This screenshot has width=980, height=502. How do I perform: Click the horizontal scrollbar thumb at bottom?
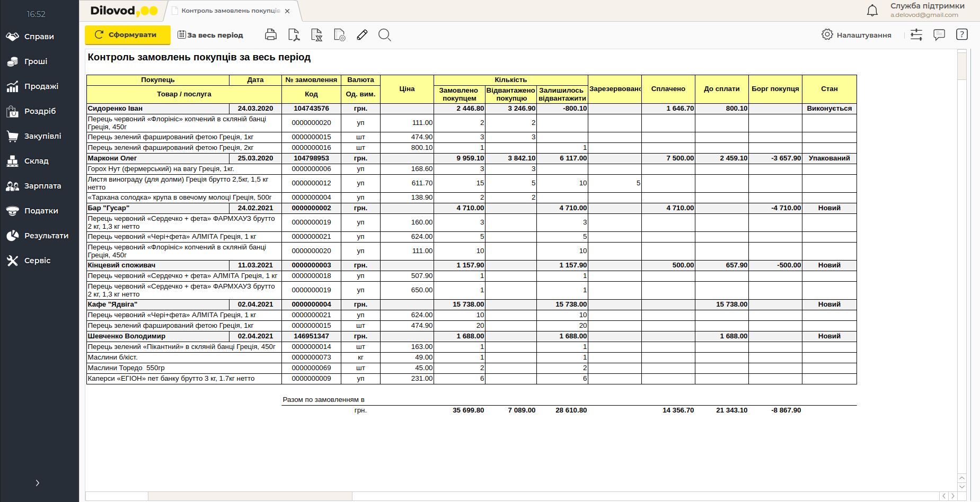250,496
